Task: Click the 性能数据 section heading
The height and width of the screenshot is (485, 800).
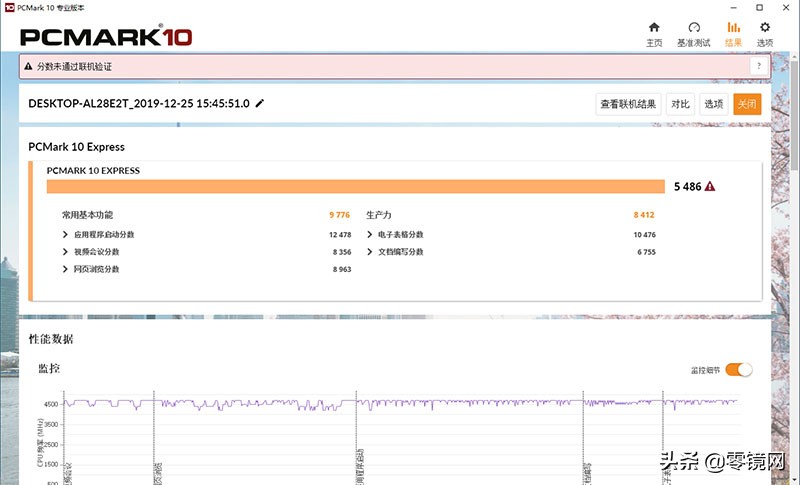Action: coord(51,339)
